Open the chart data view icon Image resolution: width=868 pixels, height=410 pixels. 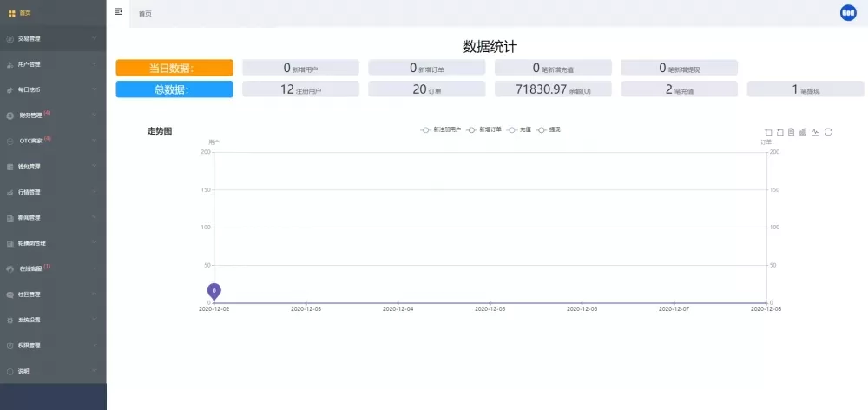coord(791,132)
